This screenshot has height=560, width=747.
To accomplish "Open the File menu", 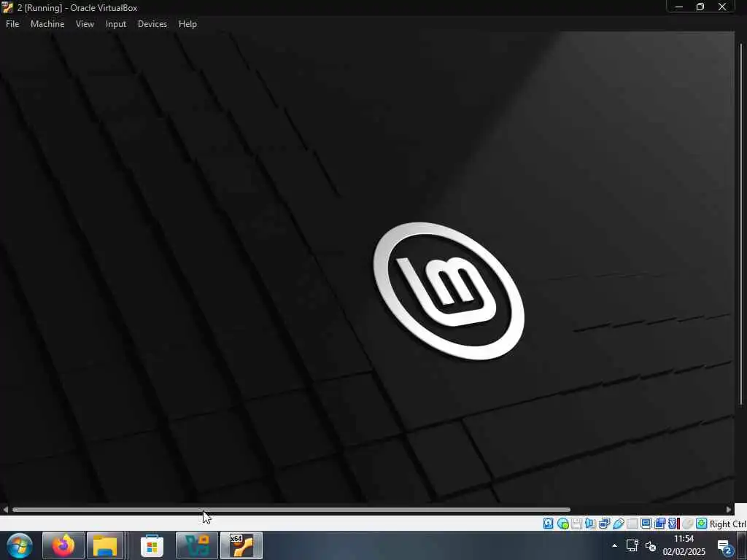I will point(12,24).
